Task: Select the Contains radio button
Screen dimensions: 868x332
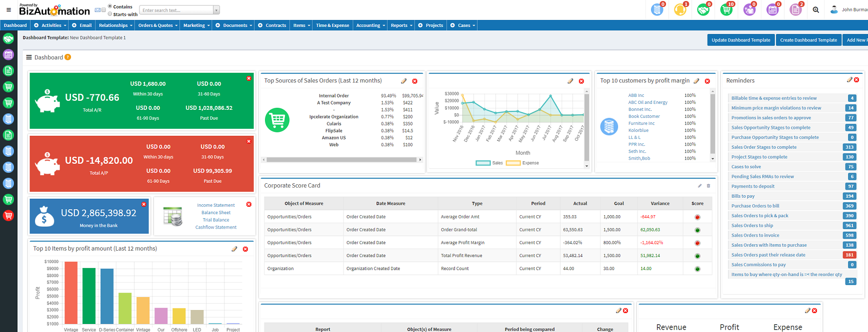Action: coord(110,6)
